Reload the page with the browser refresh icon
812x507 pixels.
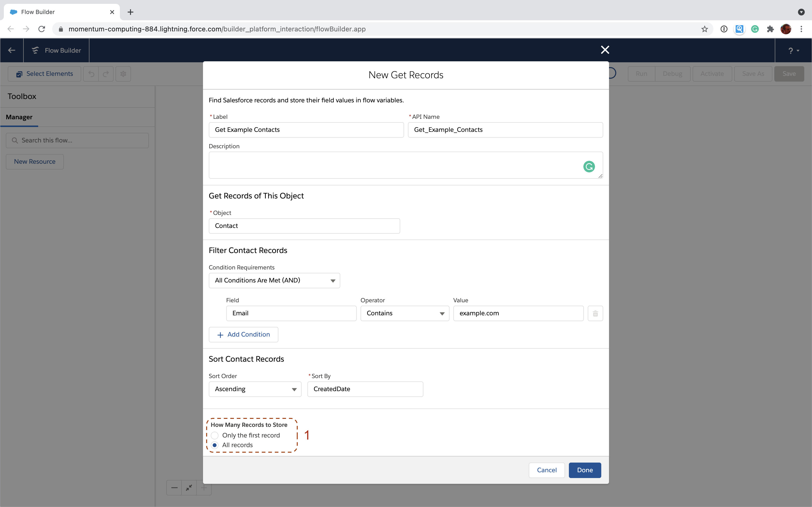42,29
